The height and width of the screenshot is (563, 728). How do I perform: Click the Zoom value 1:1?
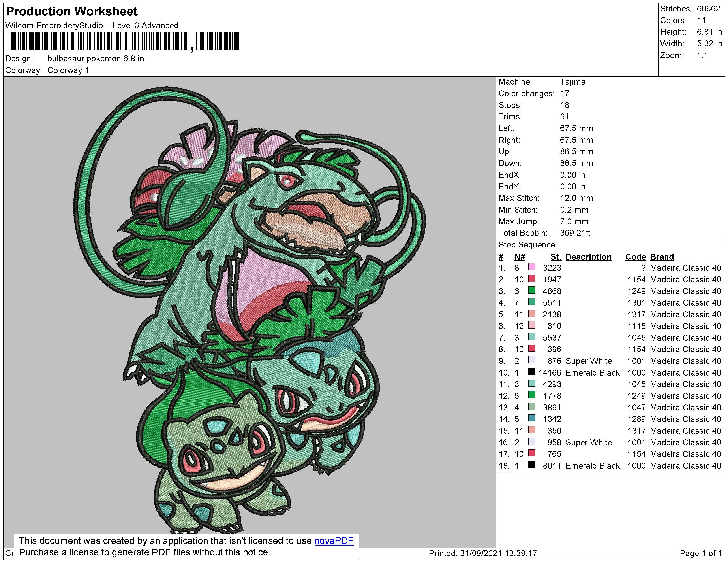pos(703,56)
